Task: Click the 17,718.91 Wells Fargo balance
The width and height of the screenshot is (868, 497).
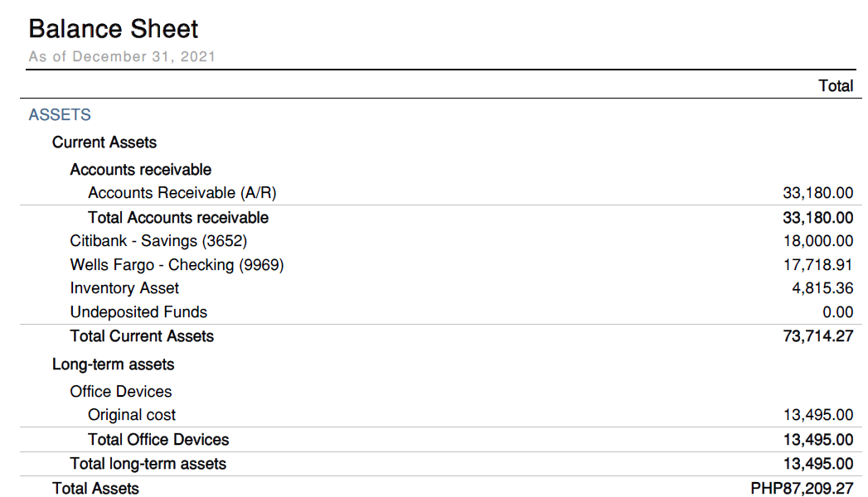Action: click(x=818, y=265)
